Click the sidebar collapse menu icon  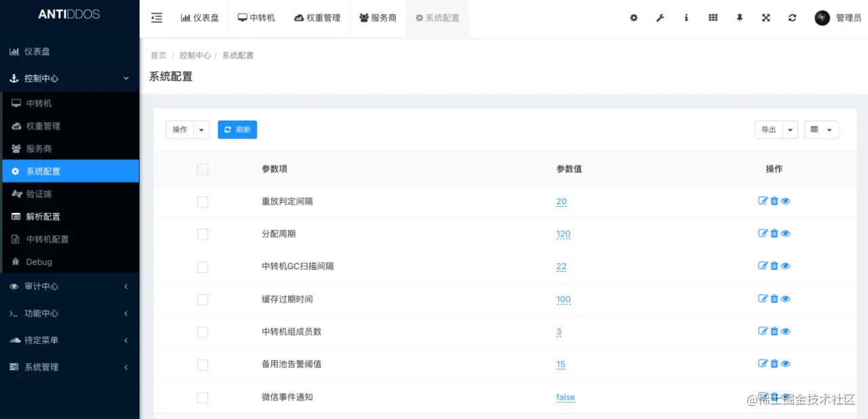[x=157, y=18]
